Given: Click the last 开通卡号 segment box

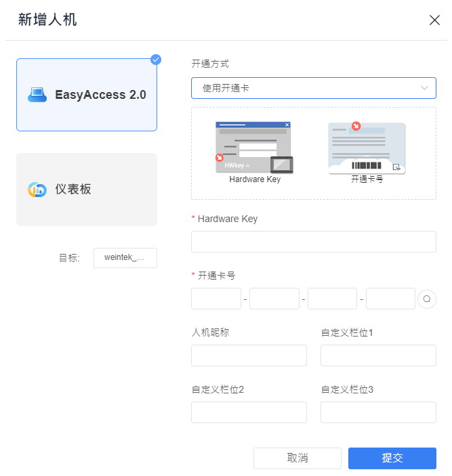Looking at the screenshot, I should pos(390,299).
